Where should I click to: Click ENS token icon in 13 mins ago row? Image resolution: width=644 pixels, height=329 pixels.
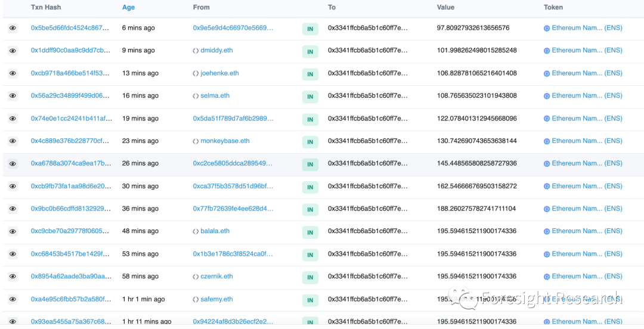547,73
